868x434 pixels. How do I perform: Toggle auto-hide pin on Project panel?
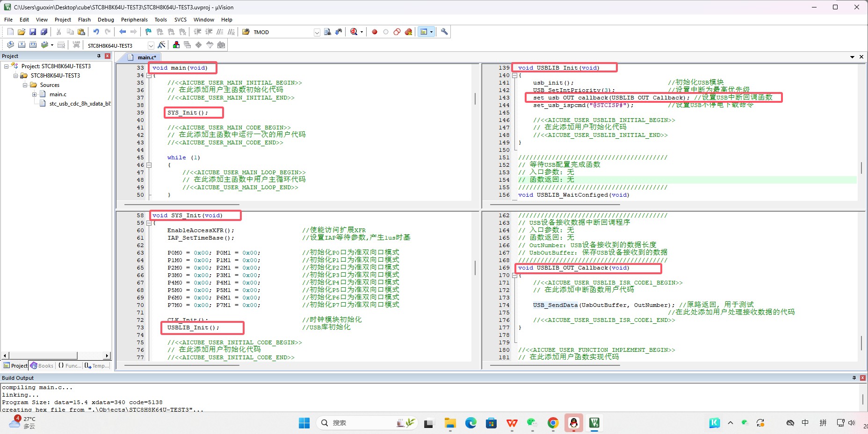click(x=99, y=56)
